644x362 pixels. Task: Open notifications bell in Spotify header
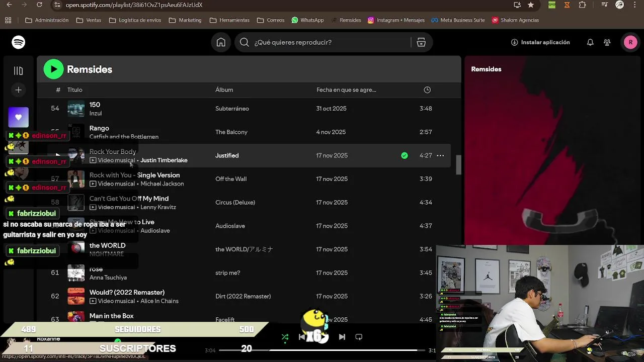pos(590,42)
